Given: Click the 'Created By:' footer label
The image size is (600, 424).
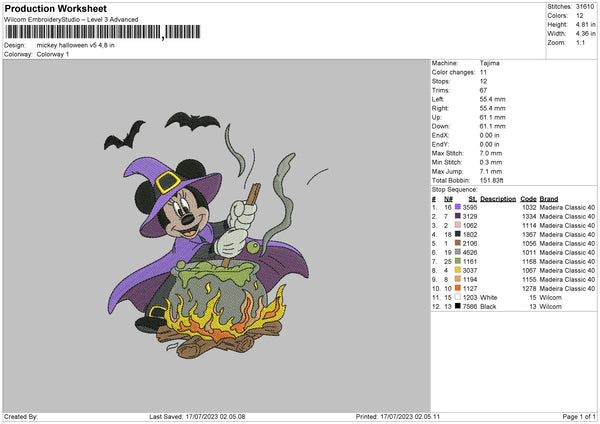Looking at the screenshot, I should pyautogui.click(x=21, y=416).
